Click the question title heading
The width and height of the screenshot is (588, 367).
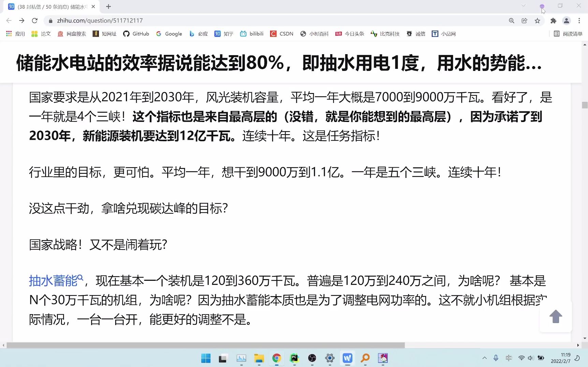pyautogui.click(x=279, y=63)
